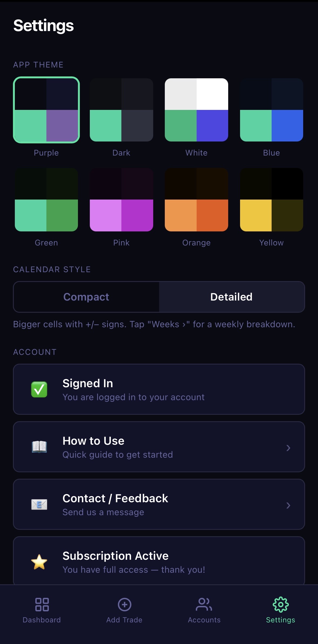
Task: Go to the Accounts tab label
Action: (x=204, y=620)
